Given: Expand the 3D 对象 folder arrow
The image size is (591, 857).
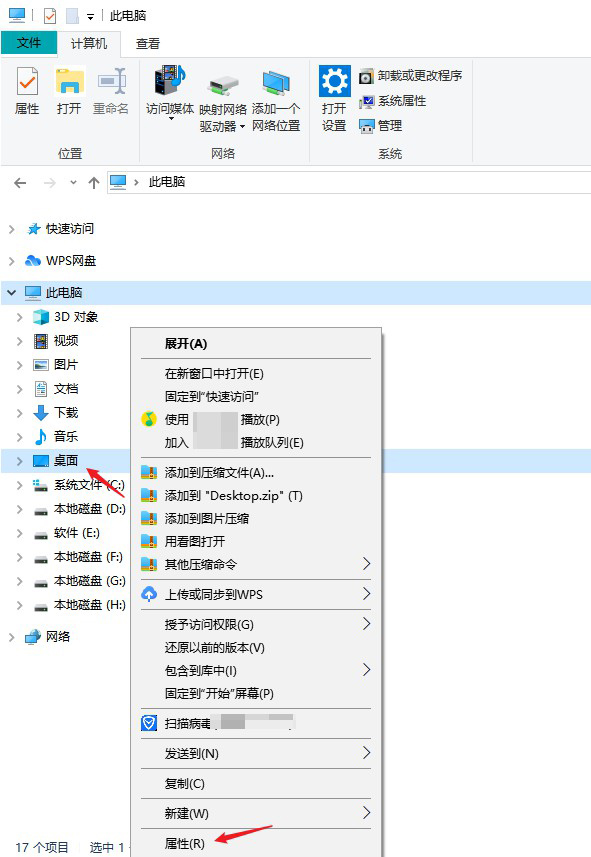Looking at the screenshot, I should pyautogui.click(x=20, y=317).
